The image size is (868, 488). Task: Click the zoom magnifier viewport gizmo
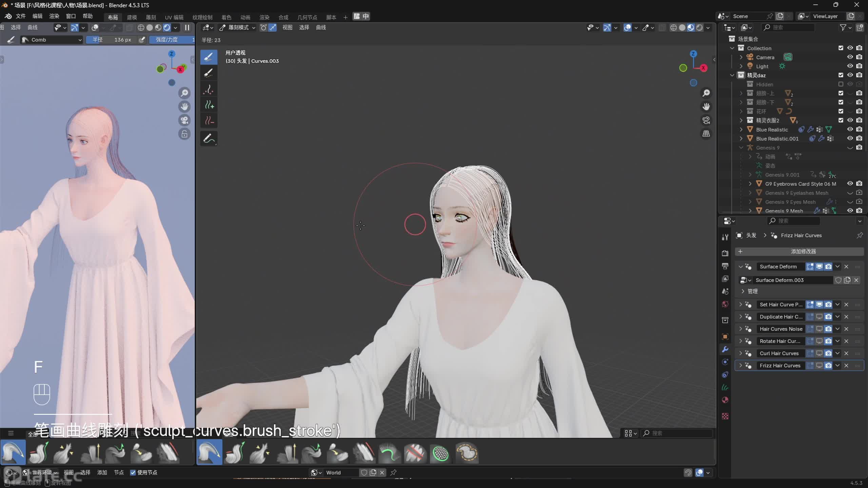point(706,93)
